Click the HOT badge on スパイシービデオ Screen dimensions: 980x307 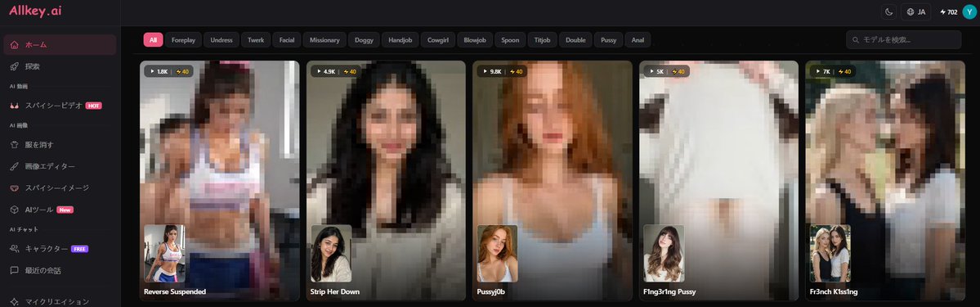click(x=94, y=106)
